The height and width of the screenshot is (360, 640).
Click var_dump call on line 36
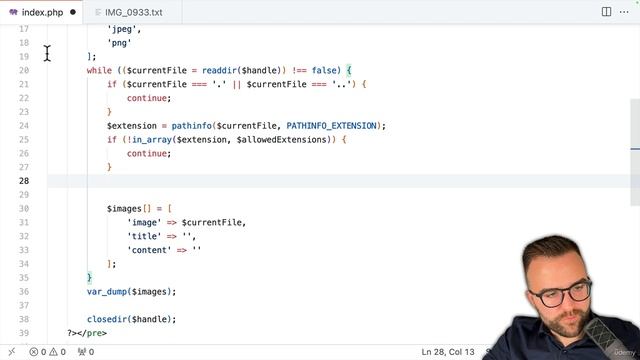(107, 292)
